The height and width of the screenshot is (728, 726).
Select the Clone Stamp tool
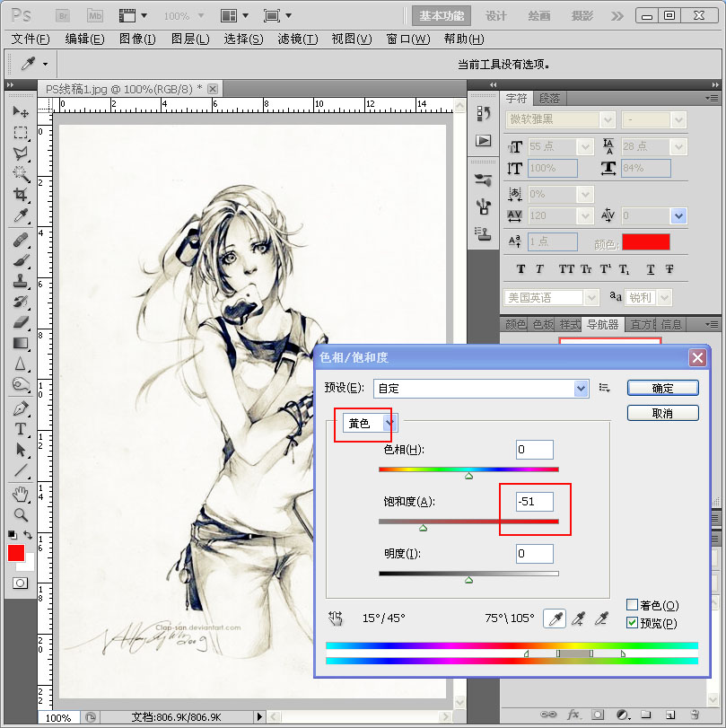[x=21, y=281]
